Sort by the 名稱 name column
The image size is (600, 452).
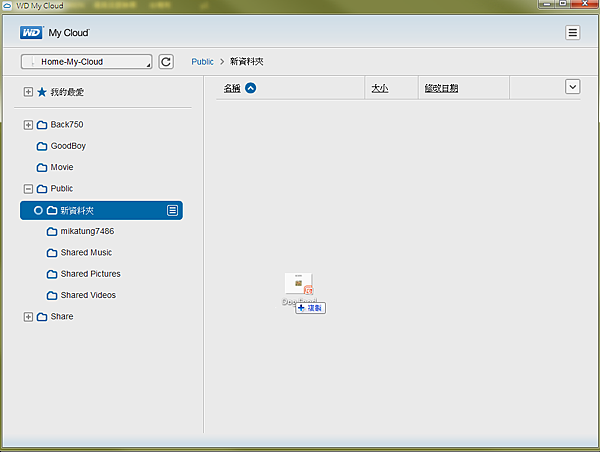[x=232, y=88]
